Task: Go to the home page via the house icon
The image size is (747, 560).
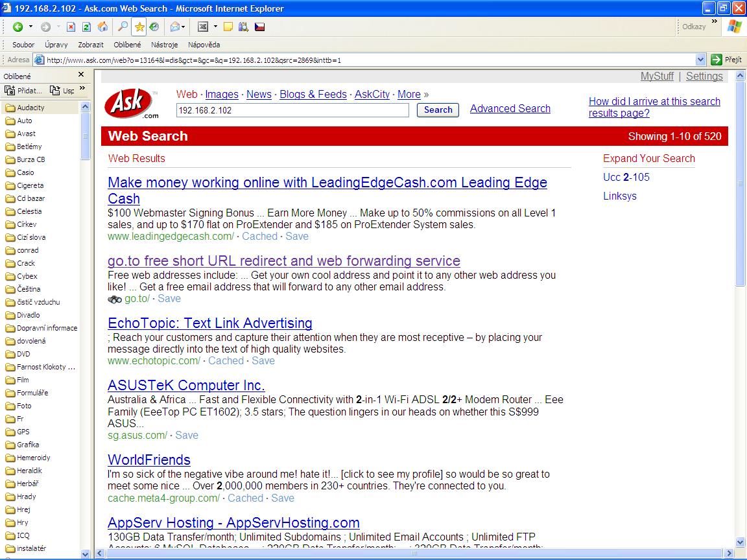Action: click(x=102, y=27)
